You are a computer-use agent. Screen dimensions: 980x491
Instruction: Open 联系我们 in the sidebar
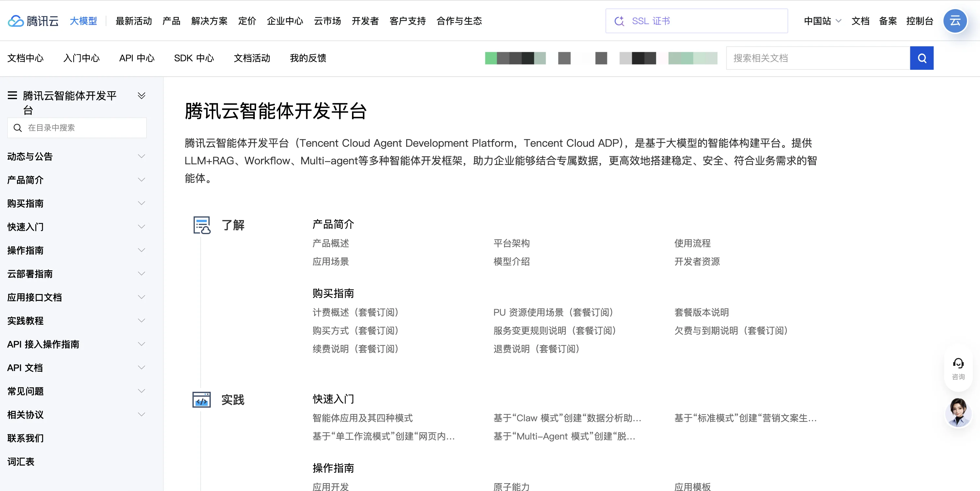click(x=25, y=438)
